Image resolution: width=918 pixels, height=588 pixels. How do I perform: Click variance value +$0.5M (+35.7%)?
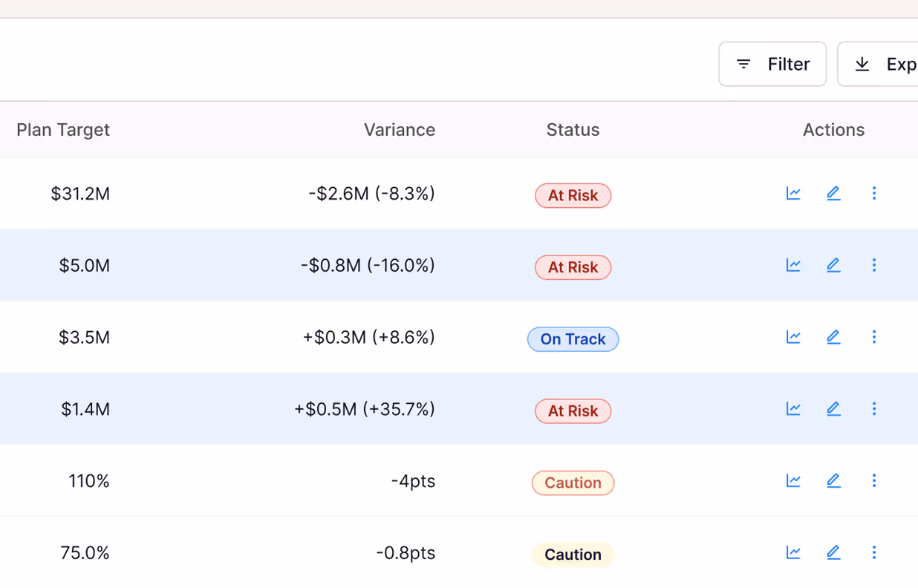coord(365,410)
